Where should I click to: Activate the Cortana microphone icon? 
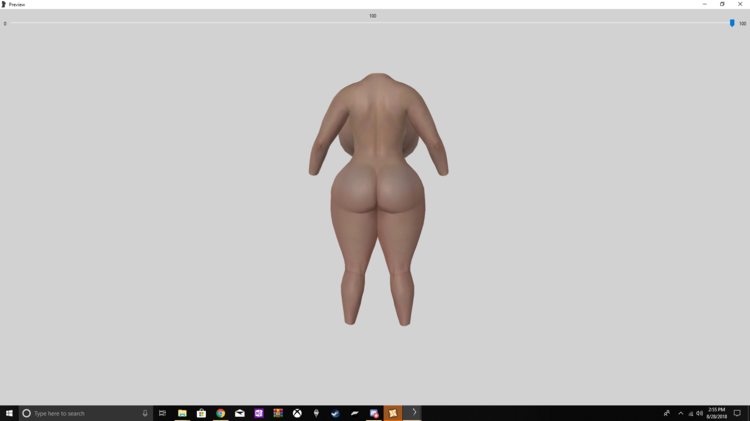click(x=145, y=413)
